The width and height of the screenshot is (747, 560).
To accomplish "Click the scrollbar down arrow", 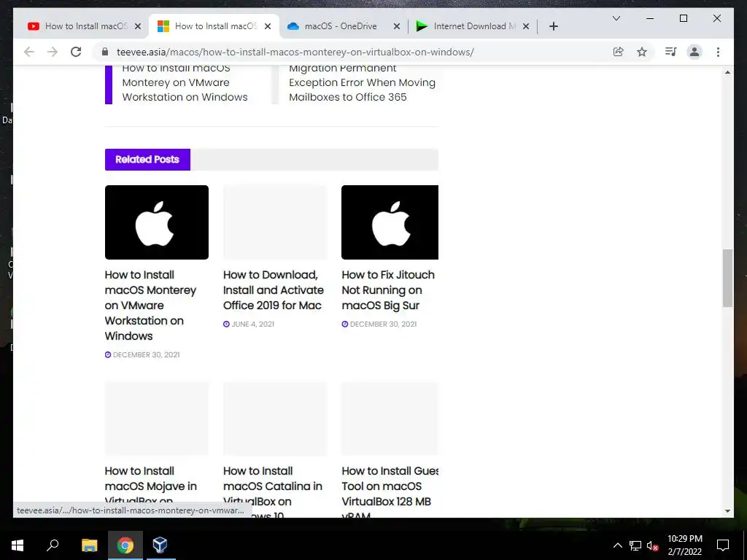I will click(727, 511).
